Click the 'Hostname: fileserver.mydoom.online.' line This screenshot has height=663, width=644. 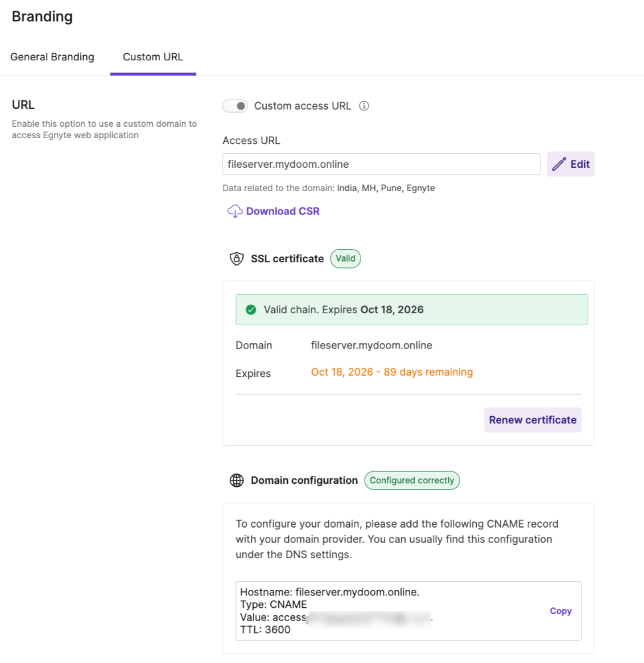point(329,592)
